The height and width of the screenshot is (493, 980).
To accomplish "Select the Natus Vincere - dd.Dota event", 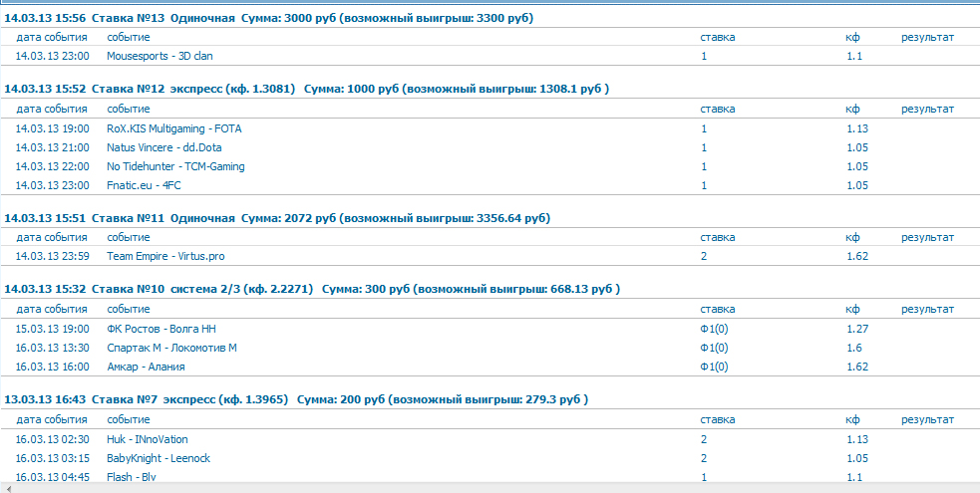I will point(164,147).
